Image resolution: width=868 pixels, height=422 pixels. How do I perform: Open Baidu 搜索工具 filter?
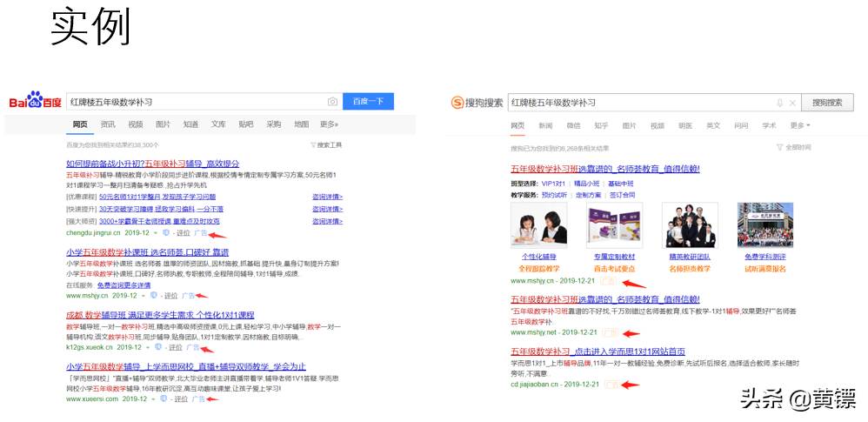click(x=326, y=145)
